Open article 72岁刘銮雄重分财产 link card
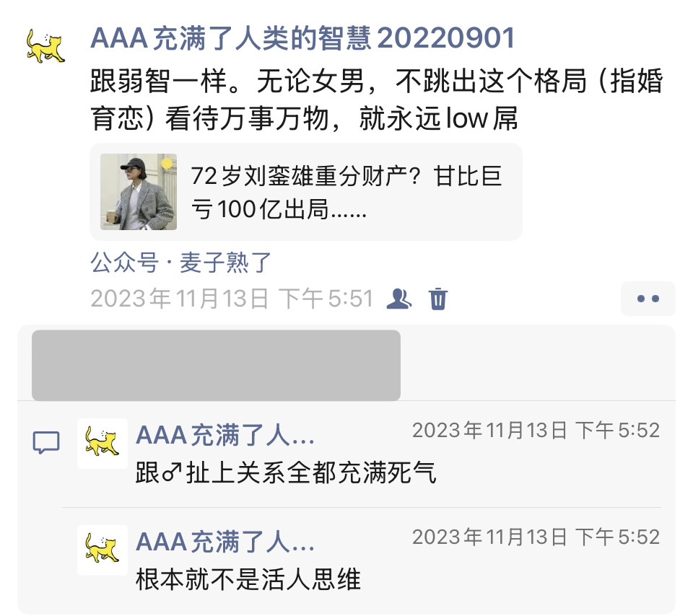The width and height of the screenshot is (693, 616). pyautogui.click(x=306, y=192)
